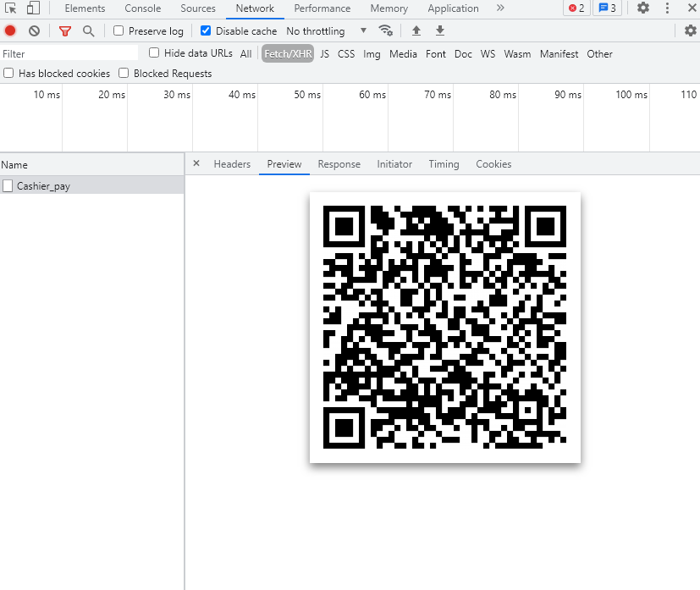Tick the checkbox beside Cashier_pay
700x590 pixels.
(x=8, y=185)
